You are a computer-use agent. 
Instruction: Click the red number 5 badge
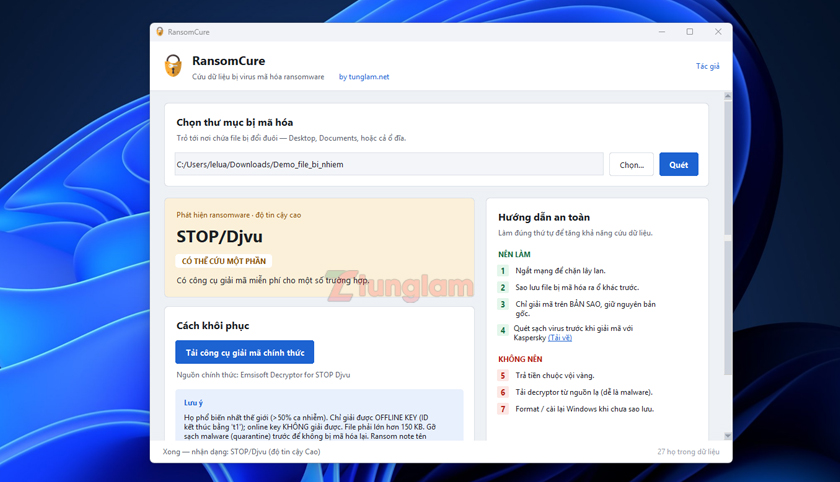pos(502,375)
